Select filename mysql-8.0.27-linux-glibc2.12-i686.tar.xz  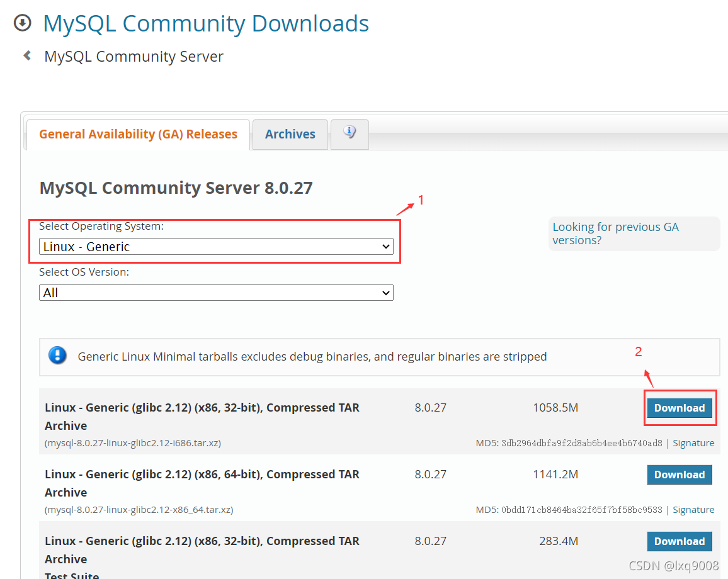[133, 443]
